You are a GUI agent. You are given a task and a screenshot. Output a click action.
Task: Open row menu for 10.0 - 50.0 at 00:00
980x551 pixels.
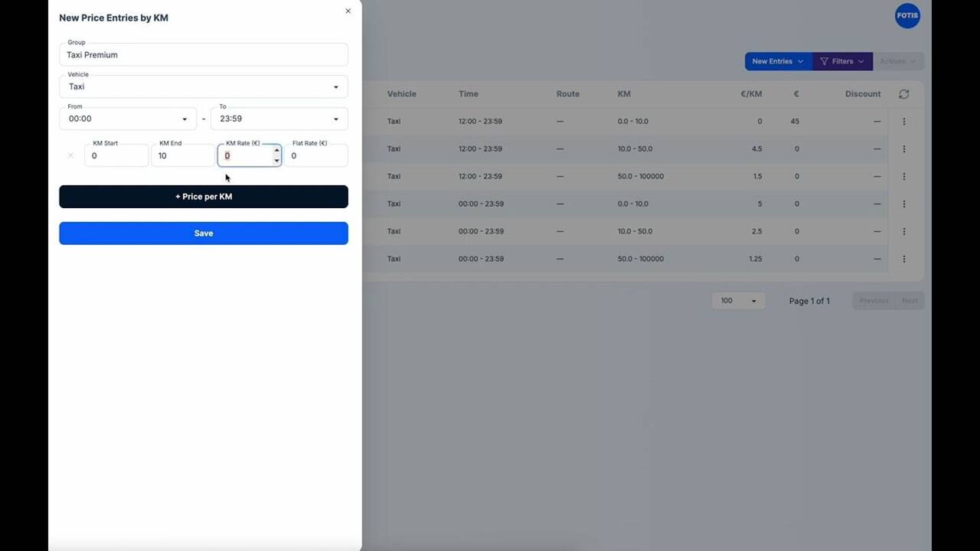[903, 231]
